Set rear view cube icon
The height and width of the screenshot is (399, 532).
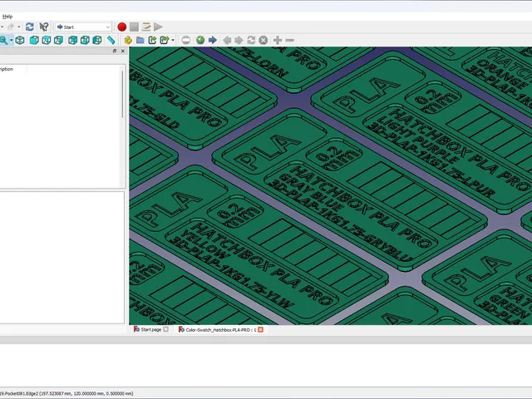point(72,41)
